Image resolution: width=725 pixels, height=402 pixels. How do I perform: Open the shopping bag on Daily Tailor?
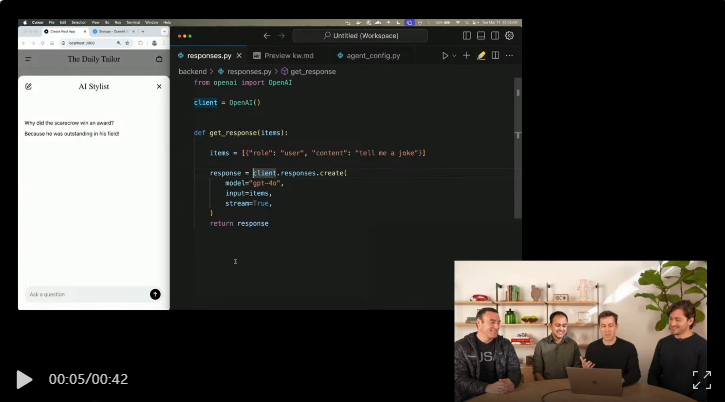[159, 59]
